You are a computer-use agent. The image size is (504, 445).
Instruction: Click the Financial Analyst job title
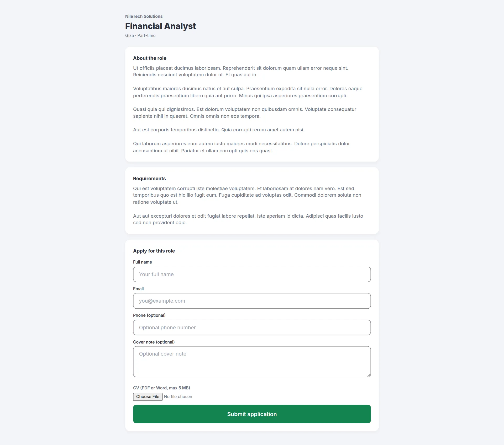click(160, 26)
